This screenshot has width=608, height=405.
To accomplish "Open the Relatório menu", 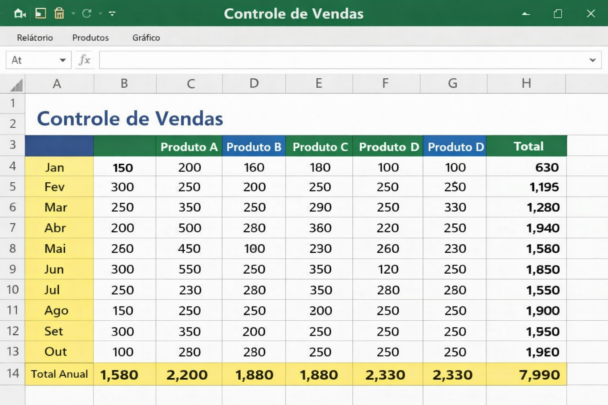I will tap(35, 37).
